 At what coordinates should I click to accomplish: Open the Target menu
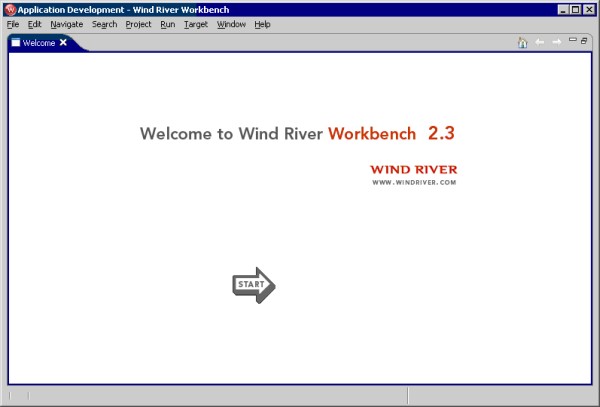click(196, 24)
